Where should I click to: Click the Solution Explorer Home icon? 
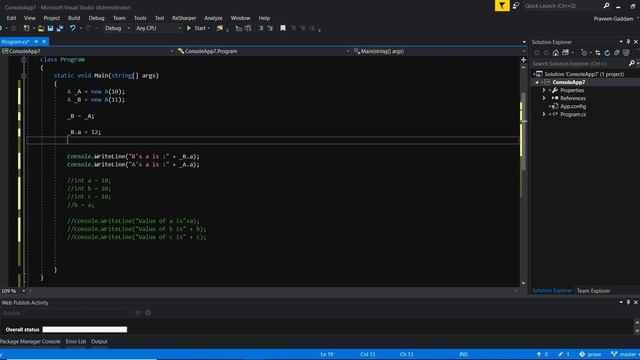point(556,53)
